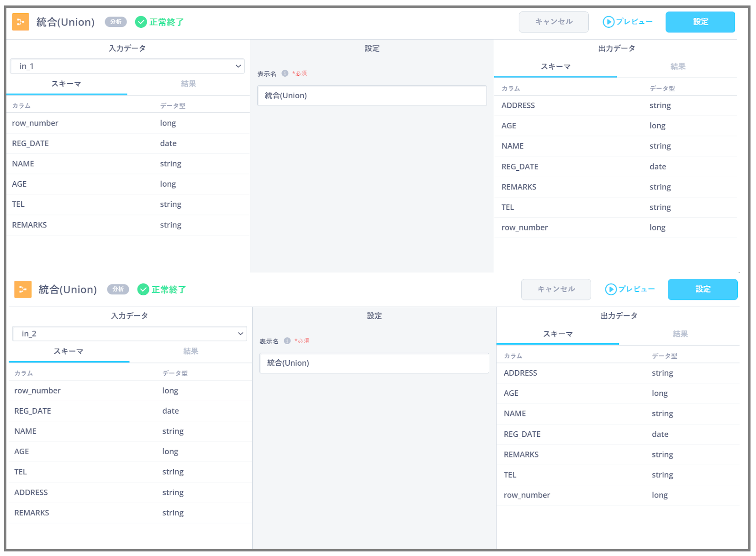Click row_number in the top output schema

(524, 228)
